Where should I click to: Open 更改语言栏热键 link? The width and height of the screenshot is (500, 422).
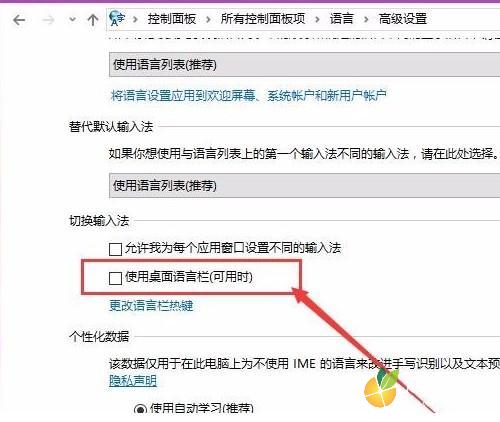(x=151, y=306)
